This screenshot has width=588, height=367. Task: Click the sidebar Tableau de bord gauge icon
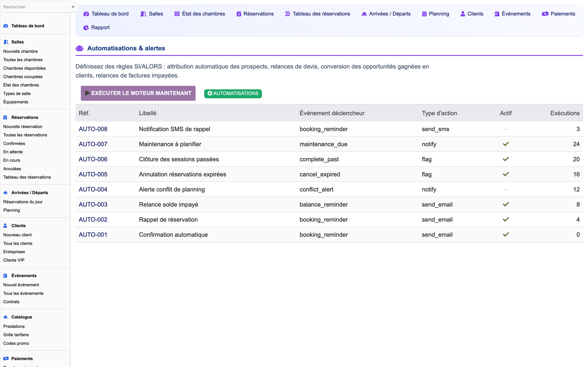click(6, 26)
